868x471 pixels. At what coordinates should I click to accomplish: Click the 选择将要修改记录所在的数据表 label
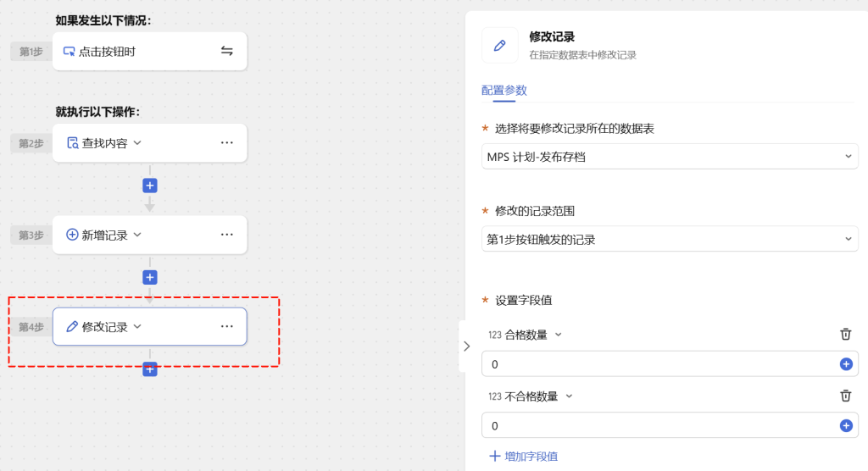click(x=574, y=129)
